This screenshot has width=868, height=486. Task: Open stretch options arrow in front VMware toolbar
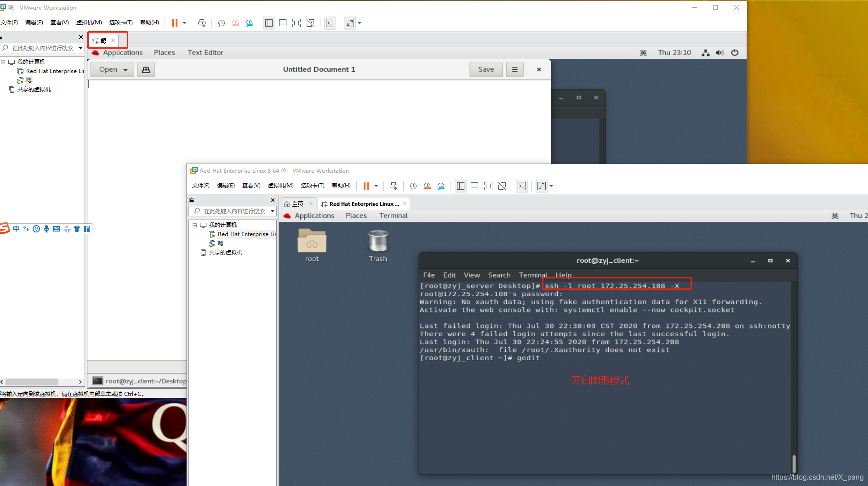coord(551,186)
